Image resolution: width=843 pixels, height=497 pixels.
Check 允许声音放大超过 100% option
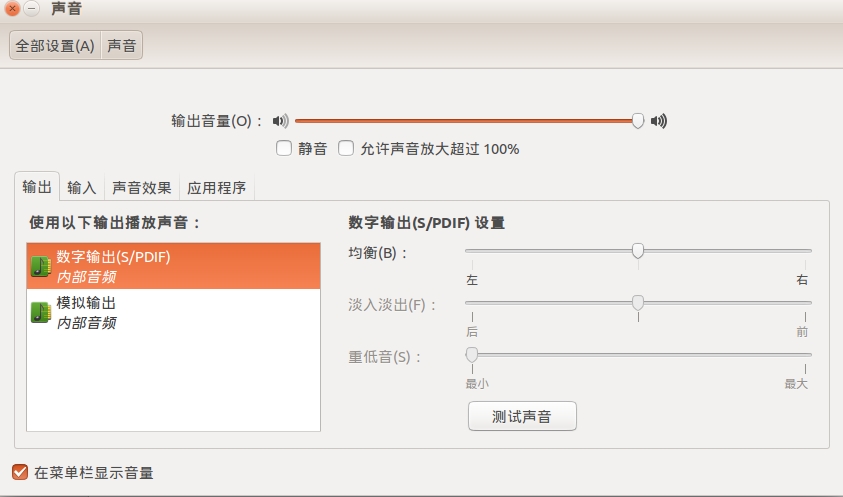(x=346, y=148)
